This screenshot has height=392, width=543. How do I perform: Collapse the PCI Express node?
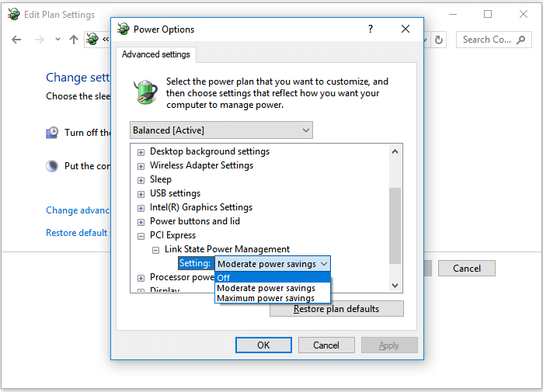141,236
